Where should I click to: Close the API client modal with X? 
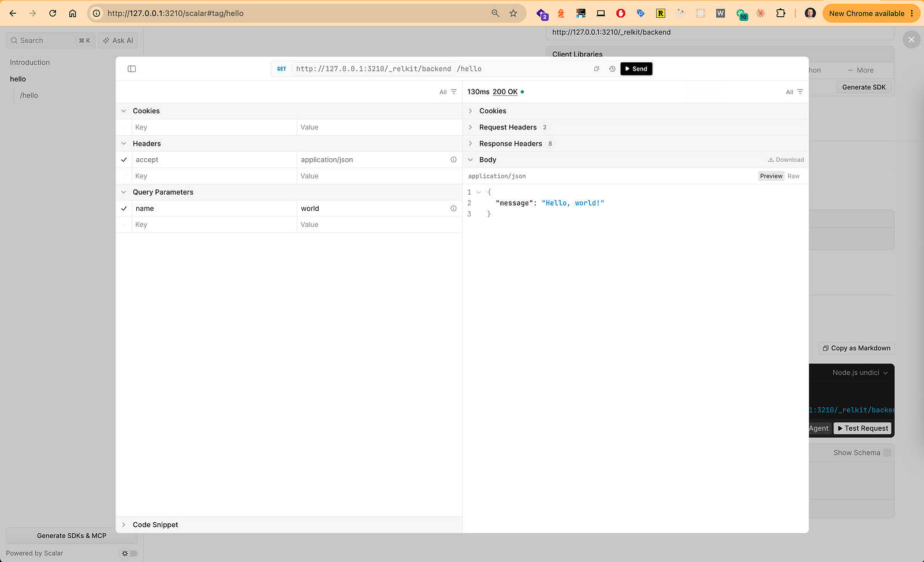911,39
